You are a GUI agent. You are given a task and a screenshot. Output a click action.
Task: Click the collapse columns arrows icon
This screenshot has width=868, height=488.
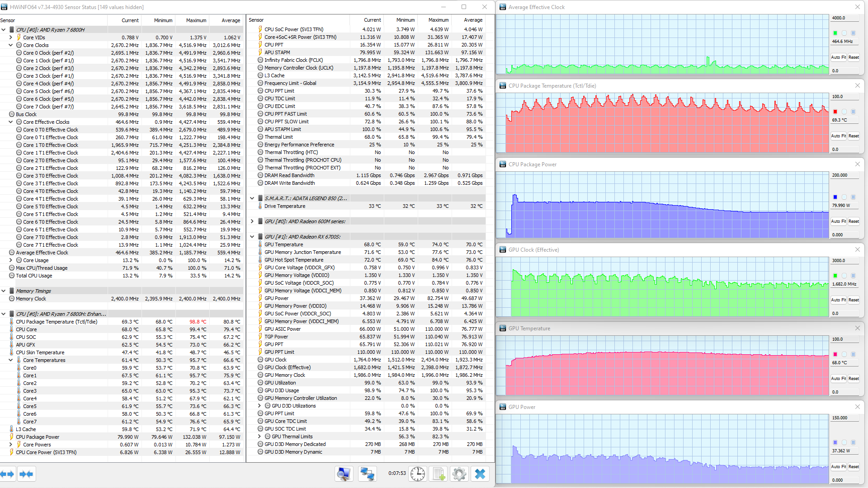coord(26,474)
